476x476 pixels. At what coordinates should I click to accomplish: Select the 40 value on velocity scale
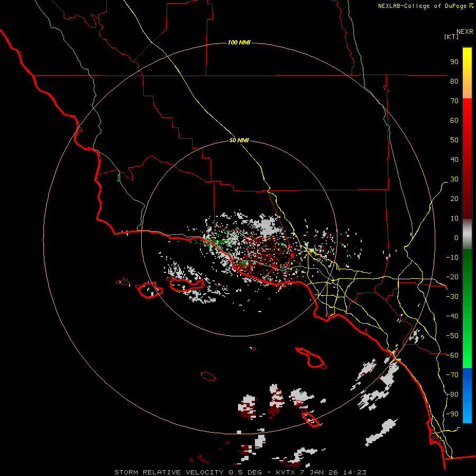point(454,159)
